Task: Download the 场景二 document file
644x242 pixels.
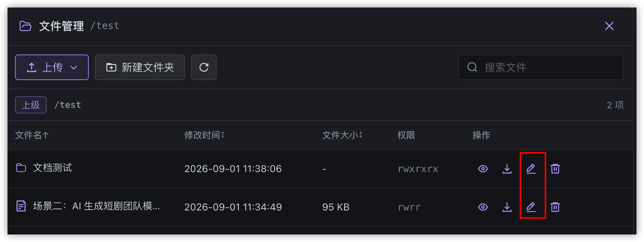Action: (507, 207)
